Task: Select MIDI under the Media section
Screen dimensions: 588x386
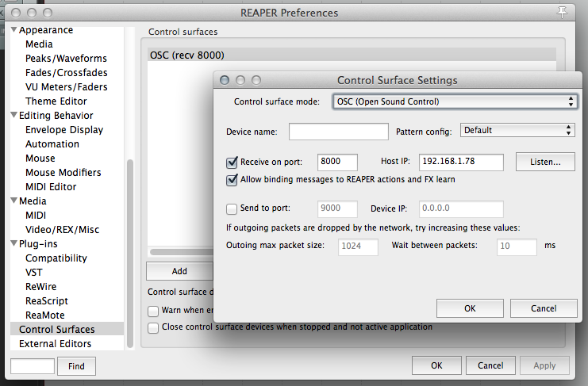Action: (36, 216)
